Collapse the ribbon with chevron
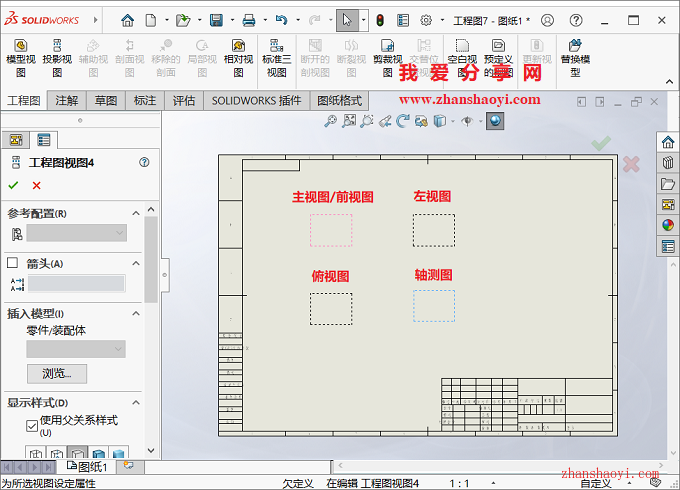Image resolution: width=680 pixels, height=490 pixels. tap(669, 82)
